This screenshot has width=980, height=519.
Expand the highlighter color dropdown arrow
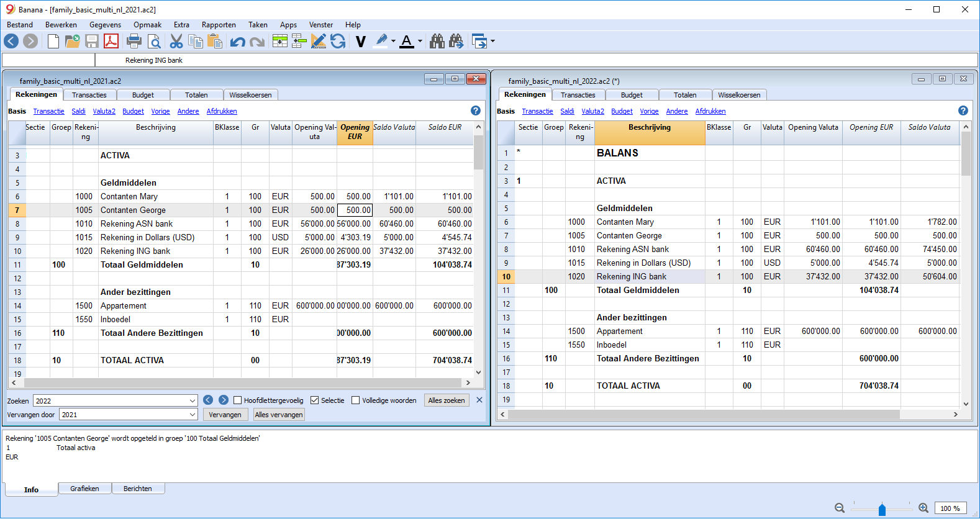[x=394, y=42]
